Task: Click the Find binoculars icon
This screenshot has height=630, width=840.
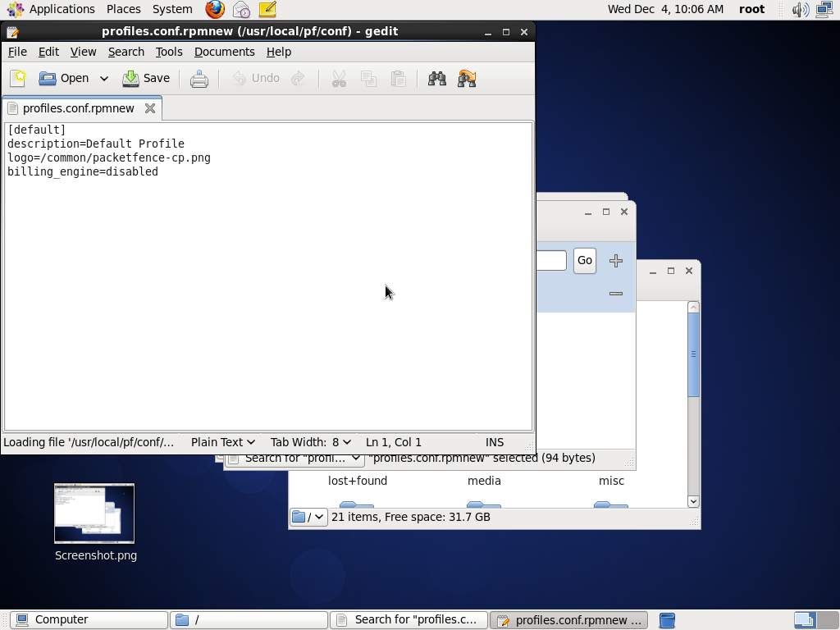Action: click(x=437, y=79)
